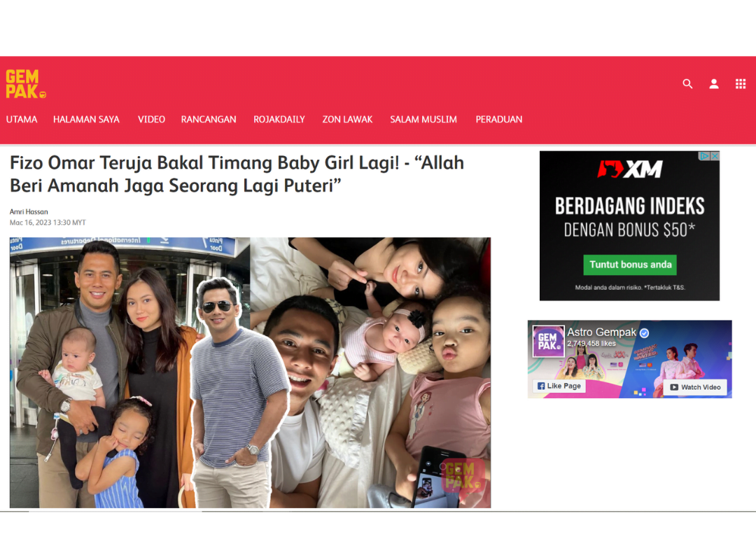Open the RANCANGAN navigation item
Image resolution: width=756 pixels, height=560 pixels.
[x=209, y=119]
